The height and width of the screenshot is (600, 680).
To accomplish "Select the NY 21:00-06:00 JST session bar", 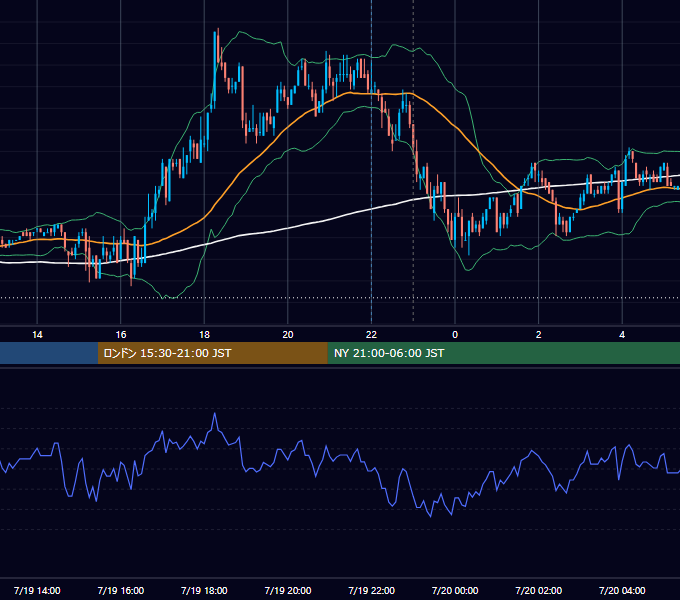I will point(503,353).
